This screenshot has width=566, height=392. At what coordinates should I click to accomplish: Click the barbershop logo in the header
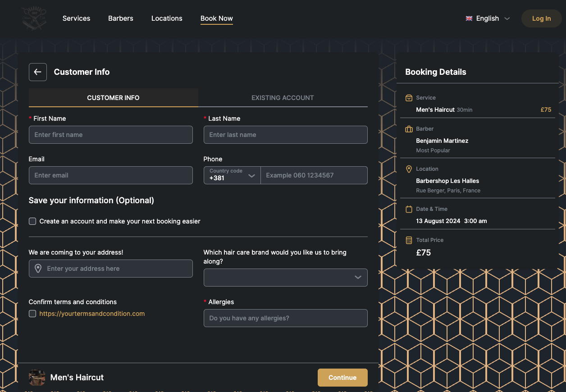coord(34,18)
